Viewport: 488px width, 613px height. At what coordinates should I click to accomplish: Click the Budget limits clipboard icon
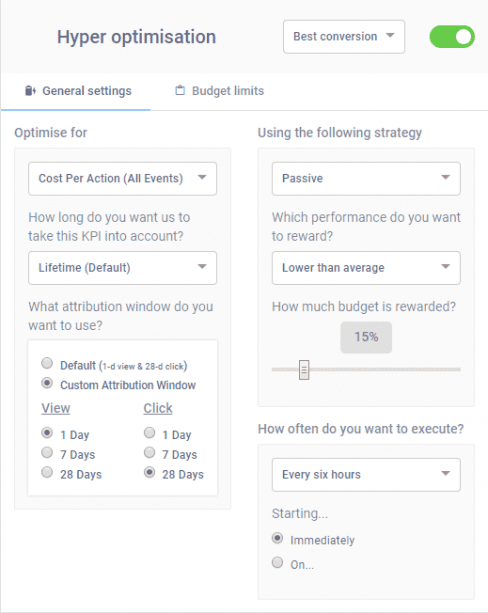(180, 90)
